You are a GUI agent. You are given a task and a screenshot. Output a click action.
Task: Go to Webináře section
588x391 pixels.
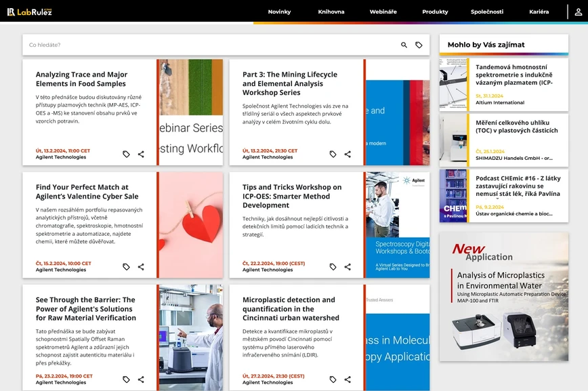coord(383,12)
